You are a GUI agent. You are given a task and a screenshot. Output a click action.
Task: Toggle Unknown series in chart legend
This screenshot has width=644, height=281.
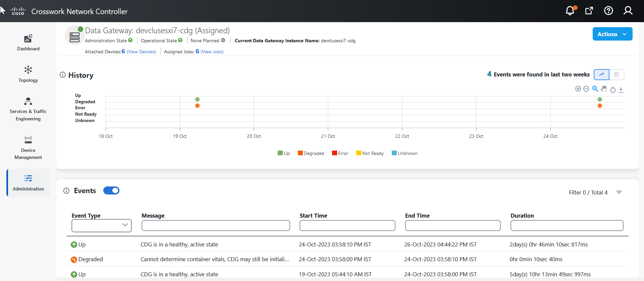click(x=405, y=153)
